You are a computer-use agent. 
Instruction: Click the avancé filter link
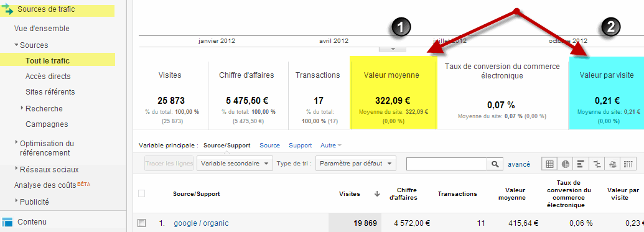(519, 164)
